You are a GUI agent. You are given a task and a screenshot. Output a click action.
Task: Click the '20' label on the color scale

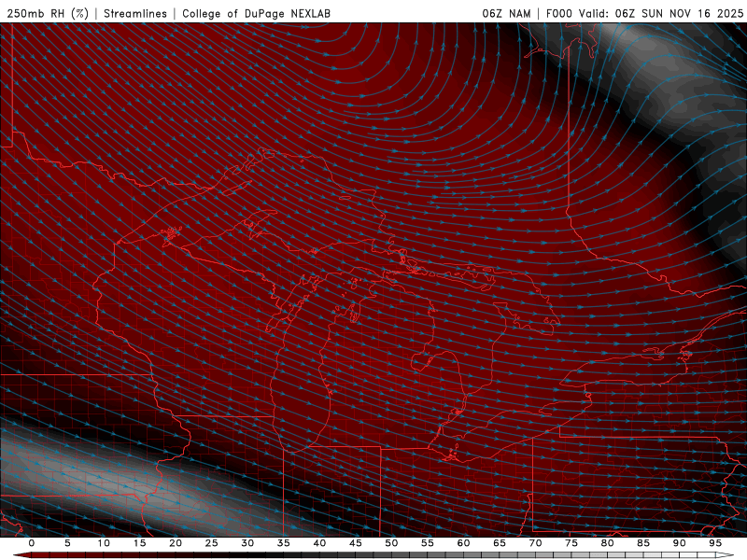coord(176,543)
